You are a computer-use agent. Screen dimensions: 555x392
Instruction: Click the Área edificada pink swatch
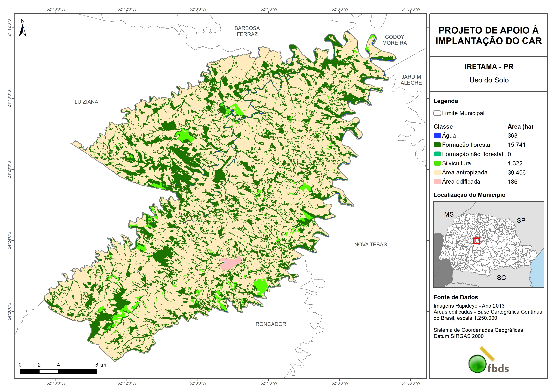pos(437,182)
